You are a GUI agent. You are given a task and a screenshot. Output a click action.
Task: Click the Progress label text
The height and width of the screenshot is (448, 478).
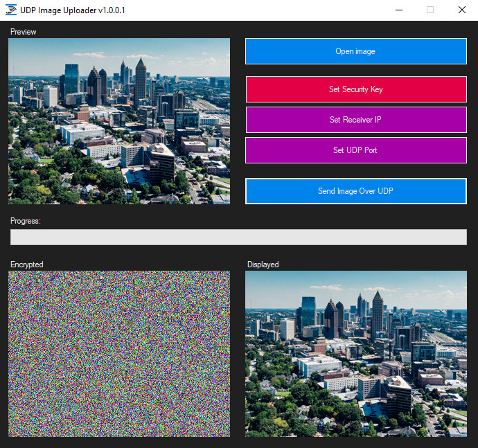point(26,221)
